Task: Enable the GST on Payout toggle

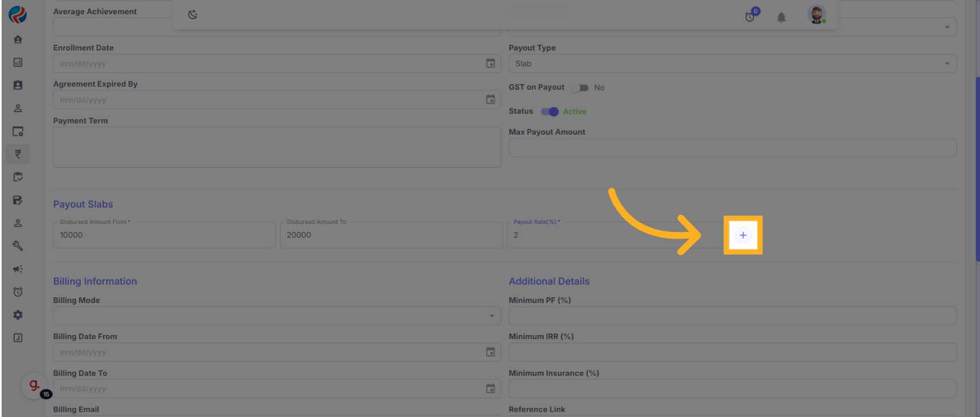Action: [x=581, y=88]
